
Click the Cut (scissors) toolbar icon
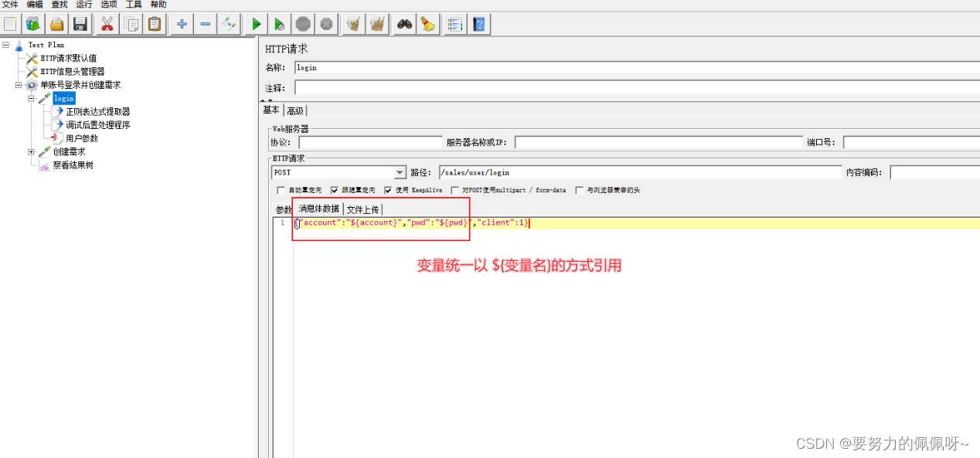106,23
